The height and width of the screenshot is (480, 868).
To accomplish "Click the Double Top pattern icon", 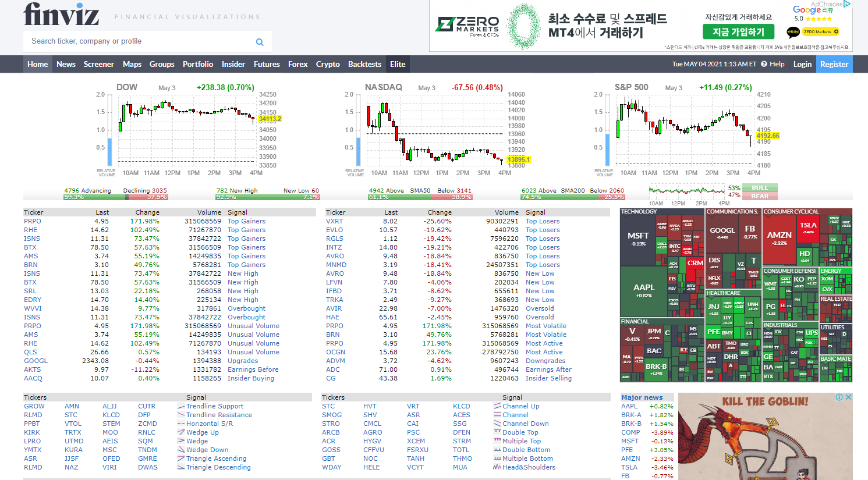I will pos(497,432).
